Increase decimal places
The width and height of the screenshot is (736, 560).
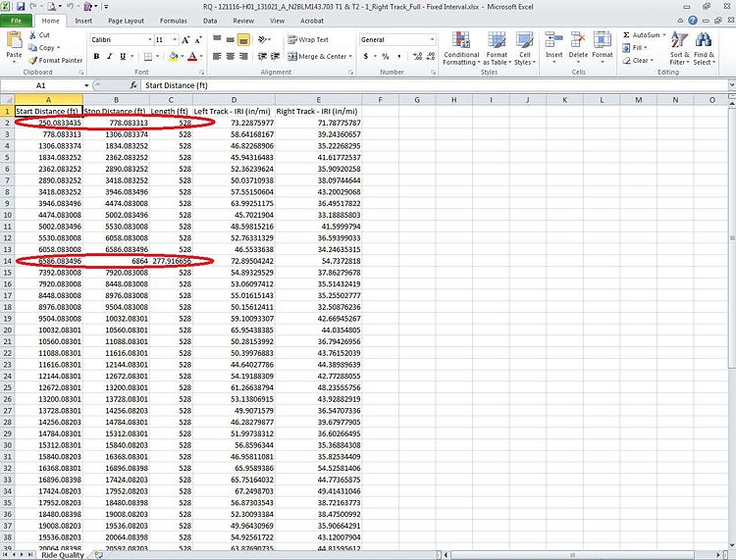pos(417,56)
